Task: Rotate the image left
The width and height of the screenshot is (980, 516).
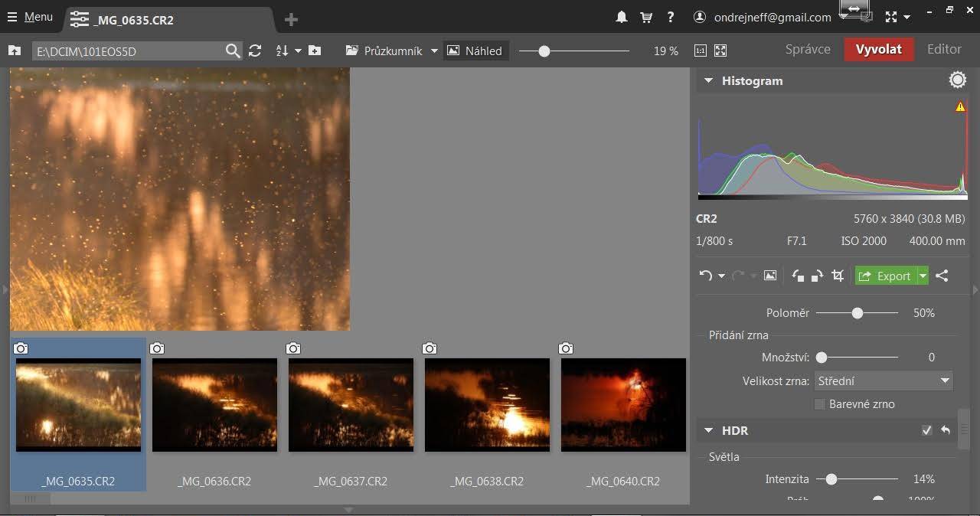Action: pos(798,276)
